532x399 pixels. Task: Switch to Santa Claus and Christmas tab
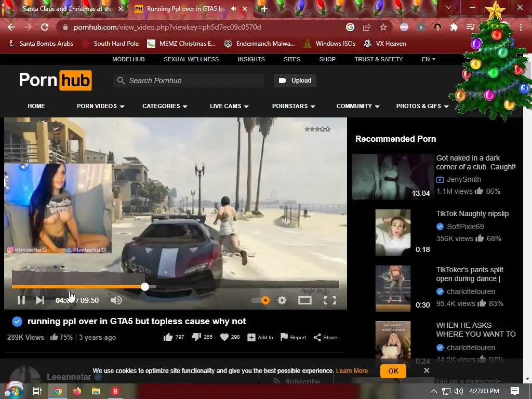(x=68, y=9)
